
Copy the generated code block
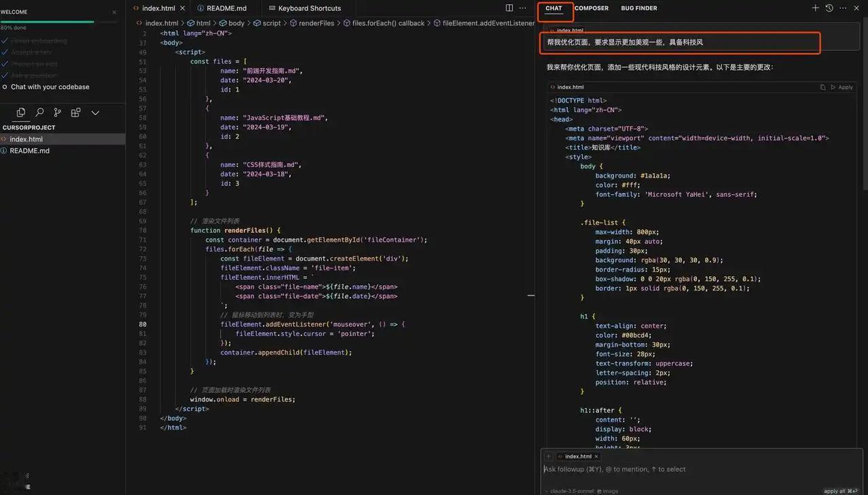coord(822,87)
